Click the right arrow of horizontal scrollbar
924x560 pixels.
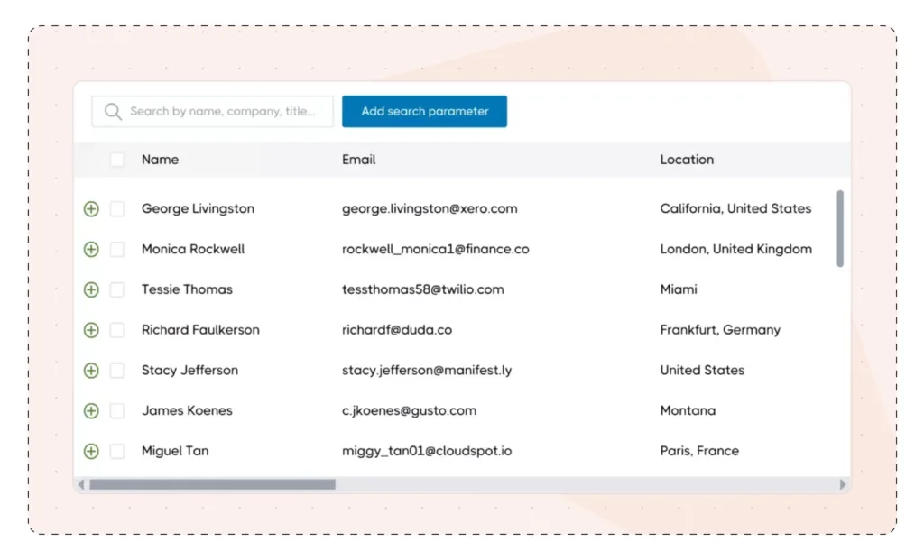[843, 484]
